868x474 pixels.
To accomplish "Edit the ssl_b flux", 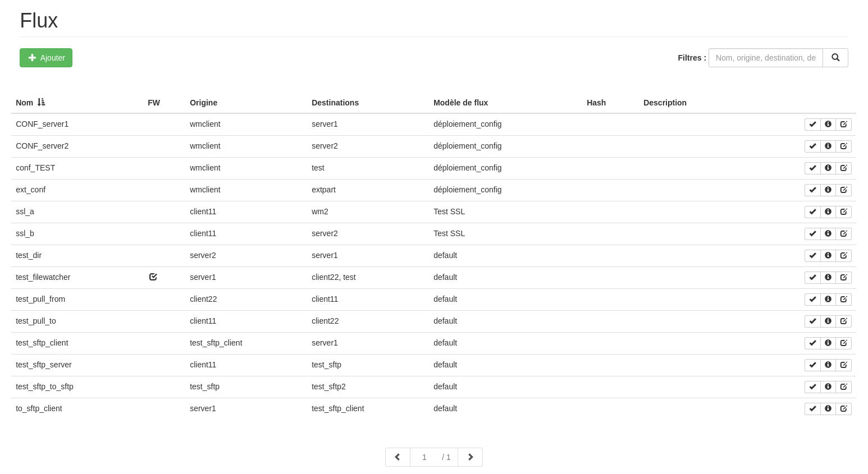I will [844, 234].
